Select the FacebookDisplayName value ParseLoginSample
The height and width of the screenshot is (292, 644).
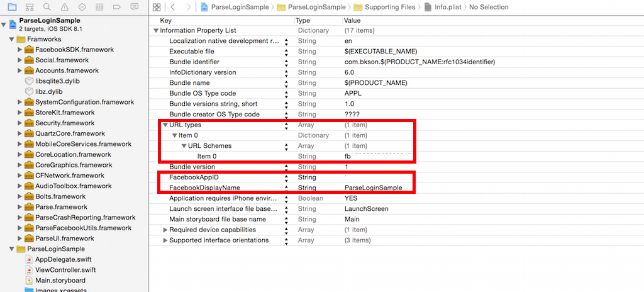[374, 188]
